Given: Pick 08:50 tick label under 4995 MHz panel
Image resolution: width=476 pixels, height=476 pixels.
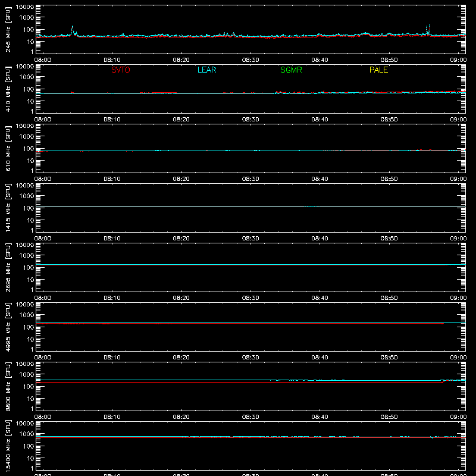Looking at the screenshot, I should coord(389,358).
